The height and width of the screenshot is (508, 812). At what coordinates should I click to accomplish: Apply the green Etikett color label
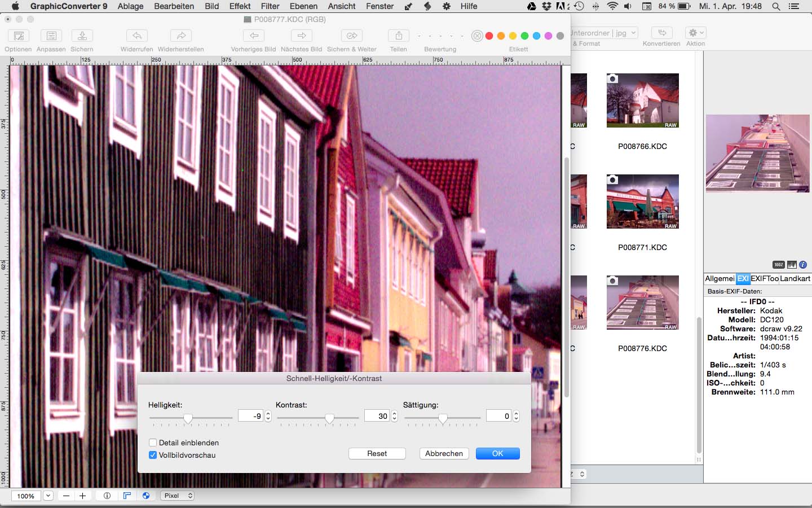coord(524,36)
